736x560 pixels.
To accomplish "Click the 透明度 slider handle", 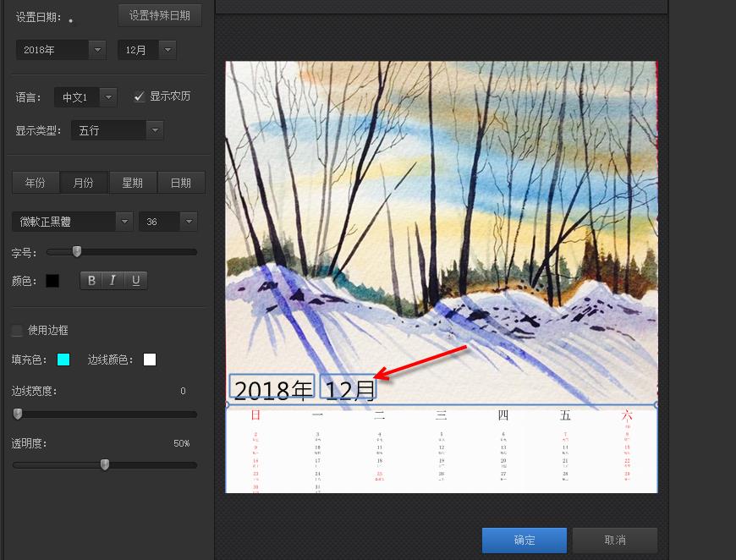I will [x=105, y=464].
